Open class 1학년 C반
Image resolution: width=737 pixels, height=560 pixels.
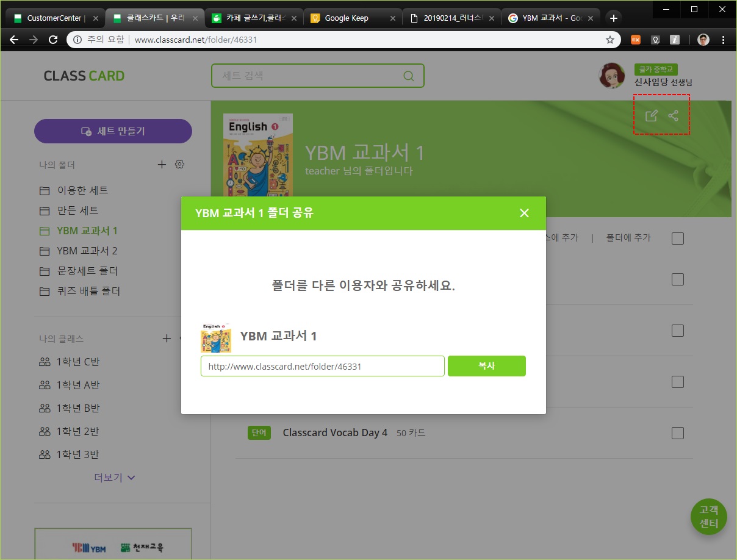coord(77,362)
